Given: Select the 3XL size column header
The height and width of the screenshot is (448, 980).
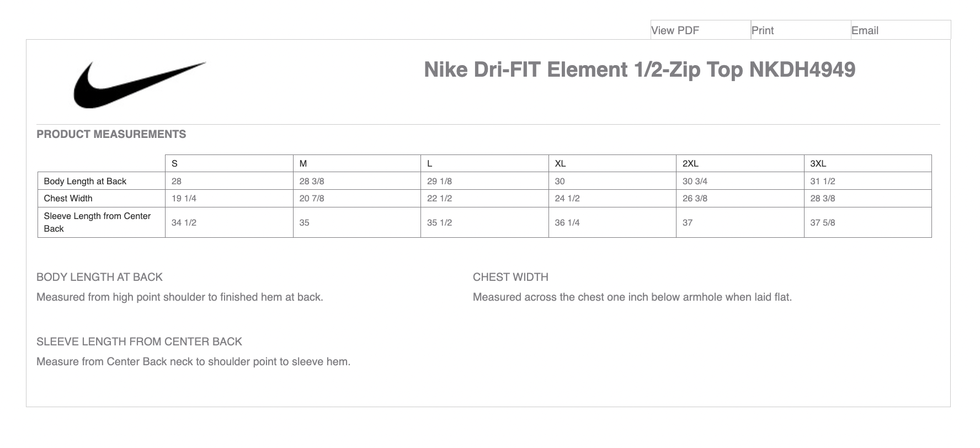Looking at the screenshot, I should [x=818, y=163].
